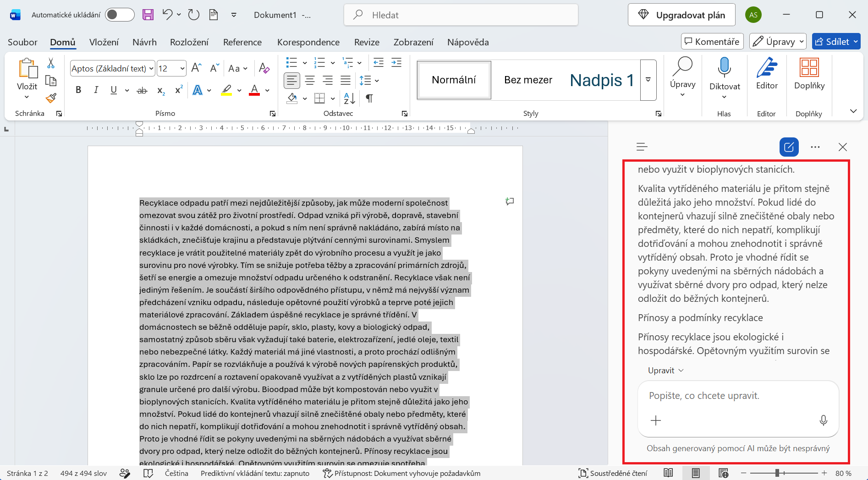Screen dimensions: 868x480
Task: Click the Cut scissors icon
Action: click(x=51, y=63)
